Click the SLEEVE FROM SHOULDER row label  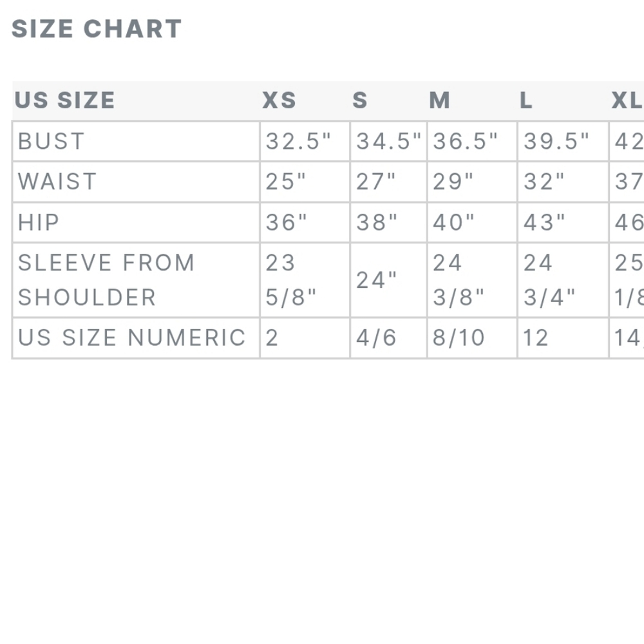coord(106,280)
